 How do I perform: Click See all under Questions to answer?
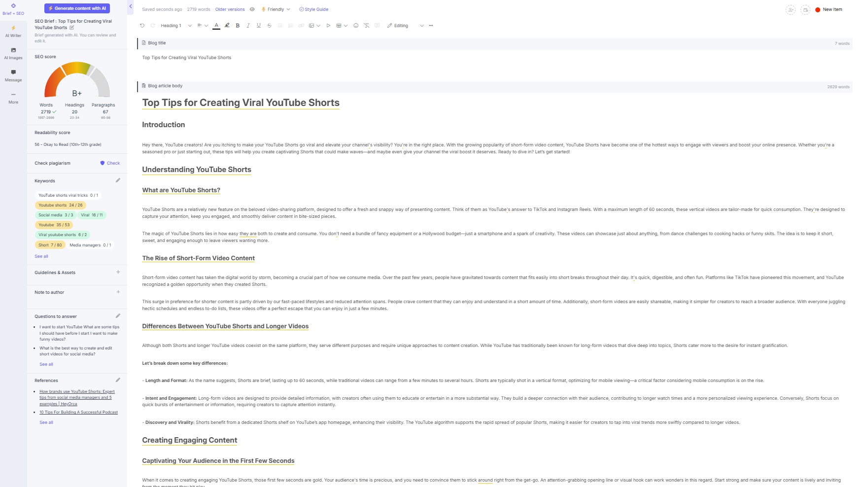[x=46, y=364]
